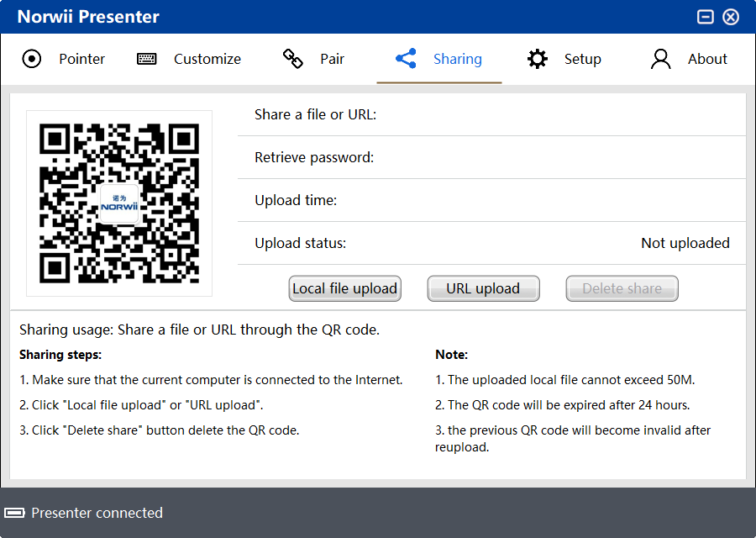Click step 3 about deleting the QR code
Screen dimensions: 756x538
pyautogui.click(x=159, y=430)
